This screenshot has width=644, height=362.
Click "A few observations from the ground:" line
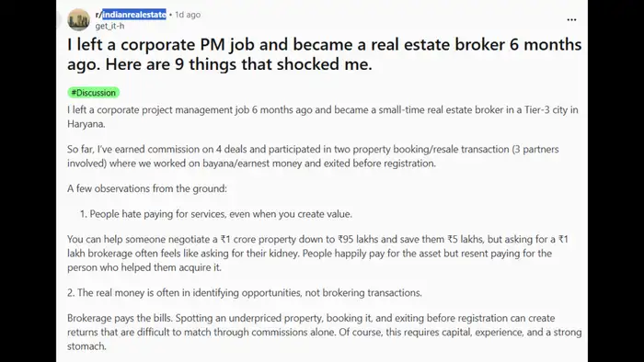tap(147, 188)
